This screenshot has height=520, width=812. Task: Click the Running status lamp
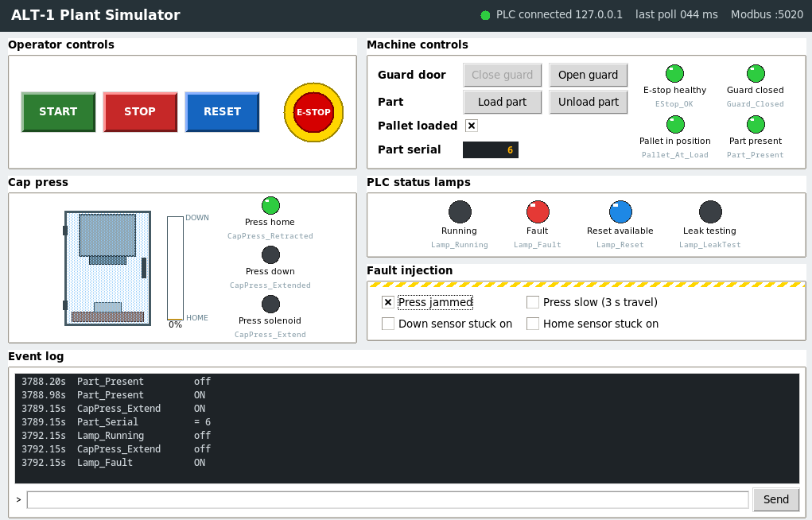[460, 211]
